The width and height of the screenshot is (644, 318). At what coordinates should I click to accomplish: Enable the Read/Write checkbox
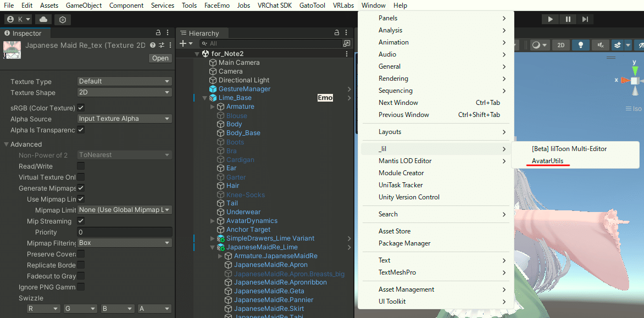click(x=81, y=166)
